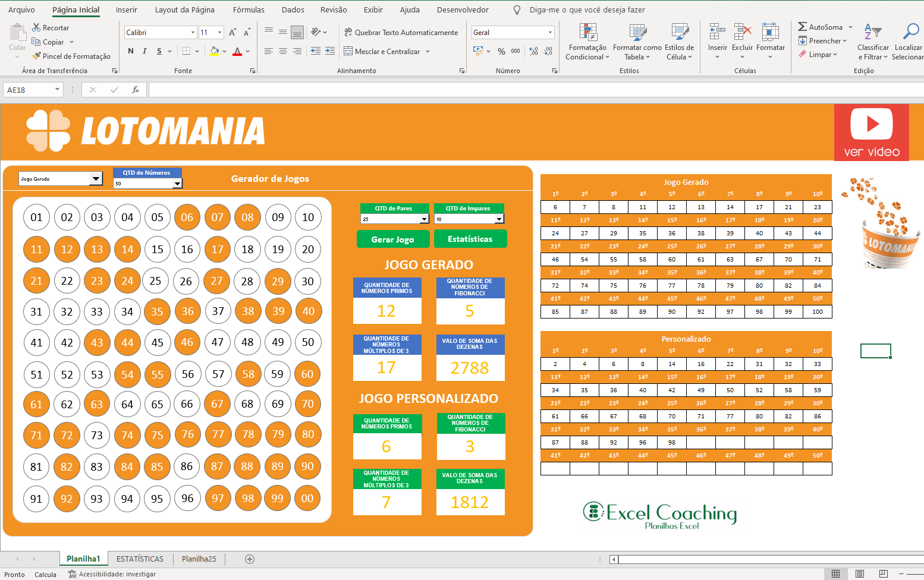Increase indent icon
The image size is (924, 580).
pos(330,51)
